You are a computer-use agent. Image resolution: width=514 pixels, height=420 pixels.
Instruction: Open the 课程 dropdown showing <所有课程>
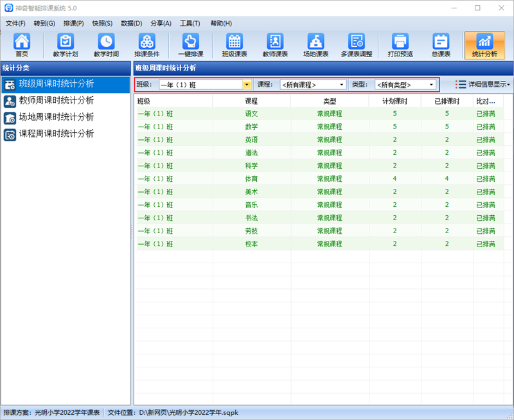pyautogui.click(x=313, y=85)
